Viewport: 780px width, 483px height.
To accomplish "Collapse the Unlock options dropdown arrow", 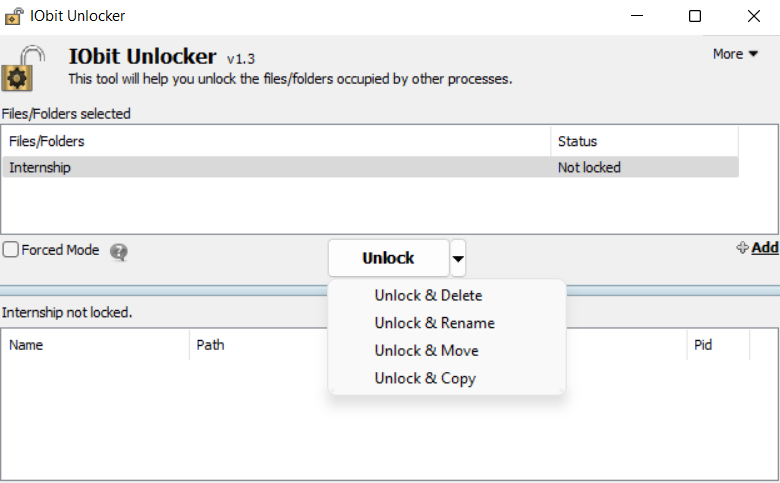I will [x=458, y=259].
